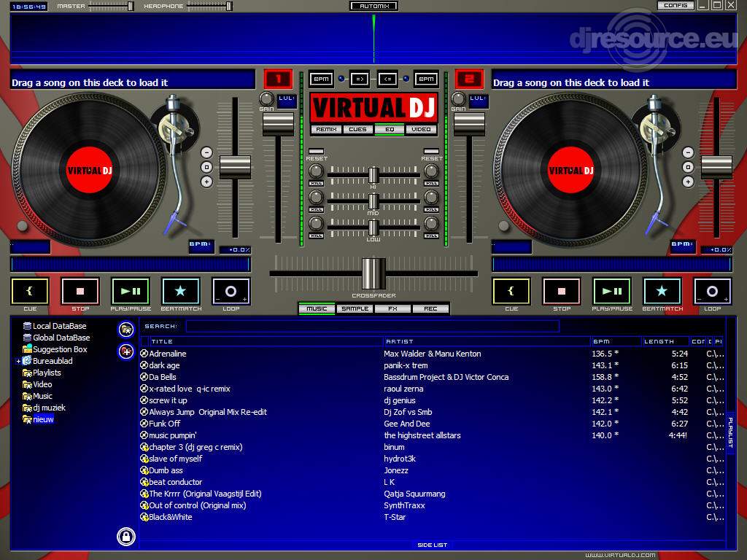Select the red deck 1 indicator
The height and width of the screenshot is (560, 747).
tap(278, 79)
